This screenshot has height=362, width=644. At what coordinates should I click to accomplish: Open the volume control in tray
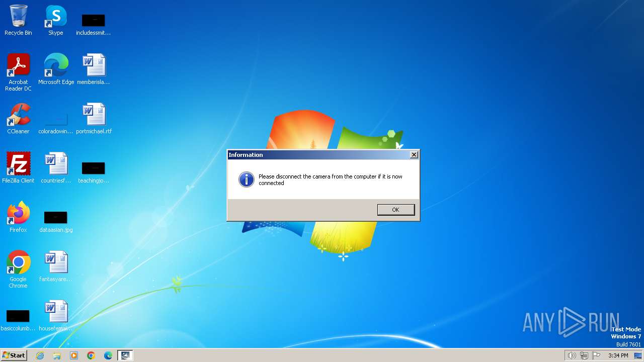click(x=572, y=355)
